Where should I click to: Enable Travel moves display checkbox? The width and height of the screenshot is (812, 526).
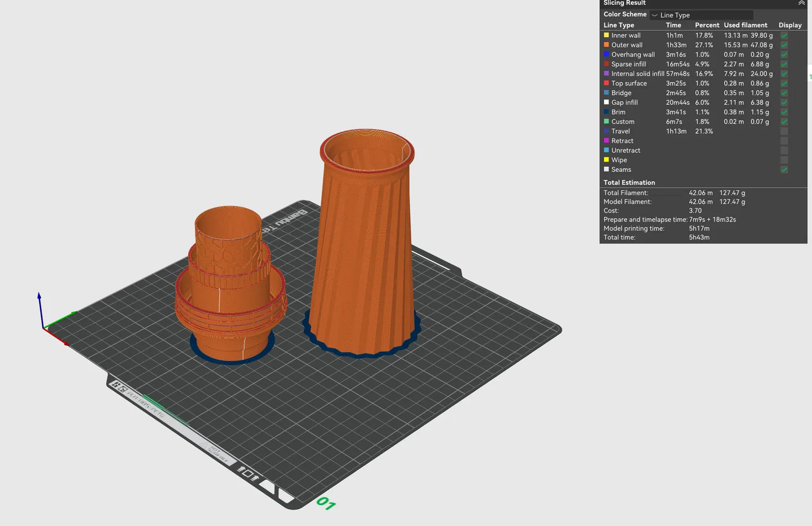[x=784, y=131]
